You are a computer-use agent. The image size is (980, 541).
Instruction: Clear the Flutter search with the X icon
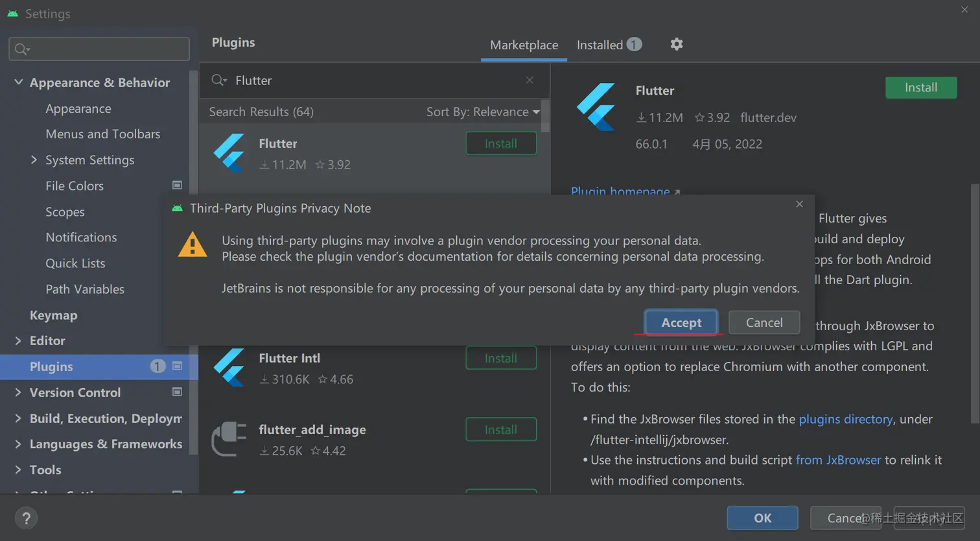(529, 80)
